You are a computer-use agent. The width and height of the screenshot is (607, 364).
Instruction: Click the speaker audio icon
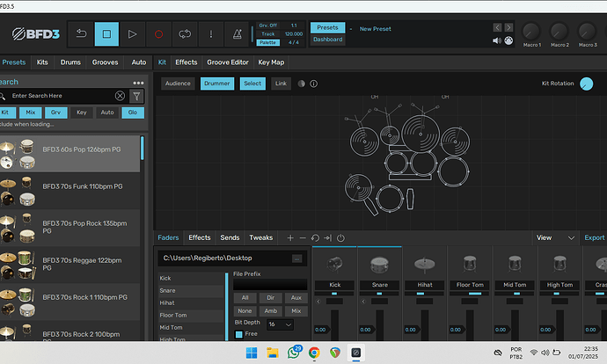click(497, 40)
